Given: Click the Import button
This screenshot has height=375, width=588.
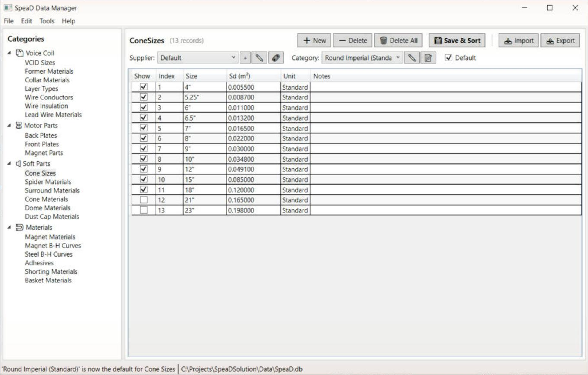Looking at the screenshot, I should [519, 40].
